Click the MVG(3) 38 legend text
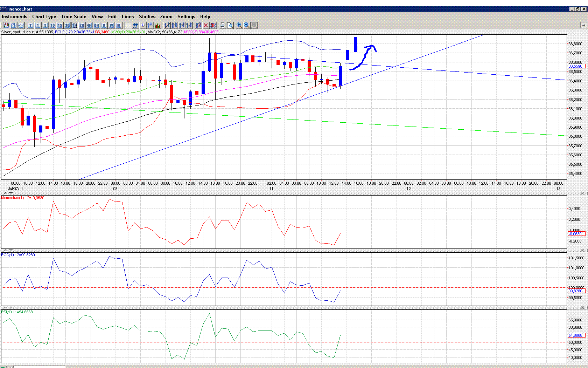 click(201, 32)
